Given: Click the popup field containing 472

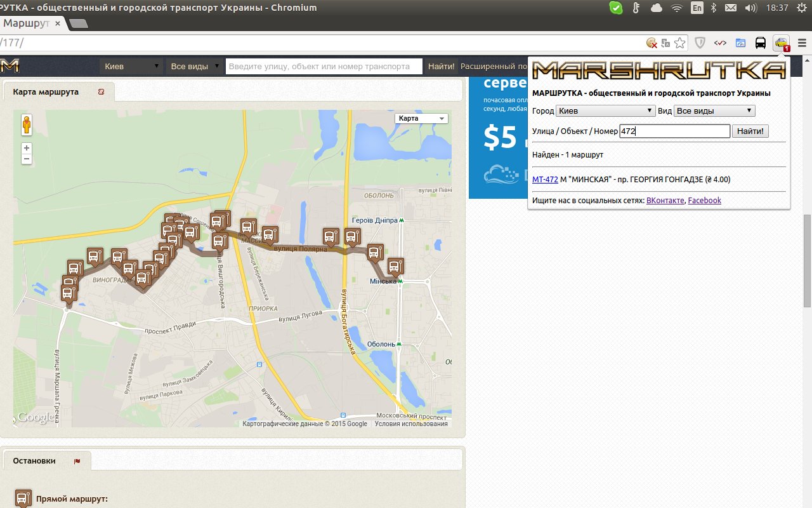Looking at the screenshot, I should (675, 131).
